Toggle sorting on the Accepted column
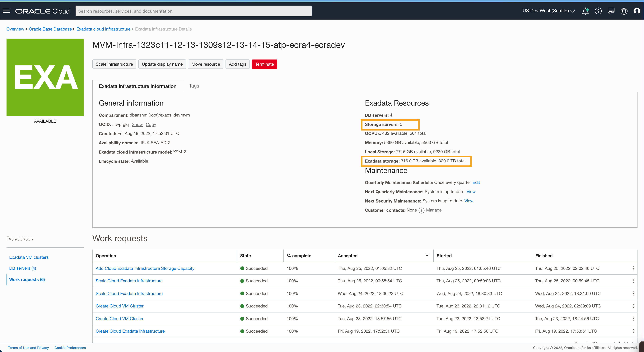This screenshot has height=352, width=644. point(427,255)
